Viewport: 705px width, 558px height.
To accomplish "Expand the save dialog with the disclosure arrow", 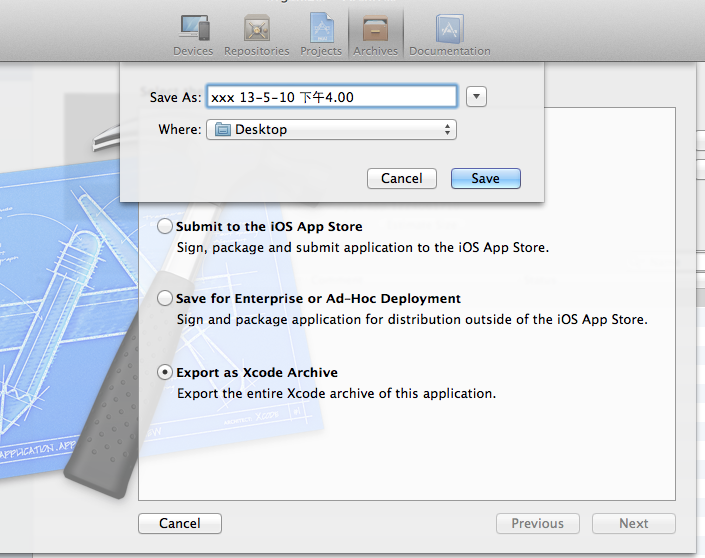I will coord(476,96).
